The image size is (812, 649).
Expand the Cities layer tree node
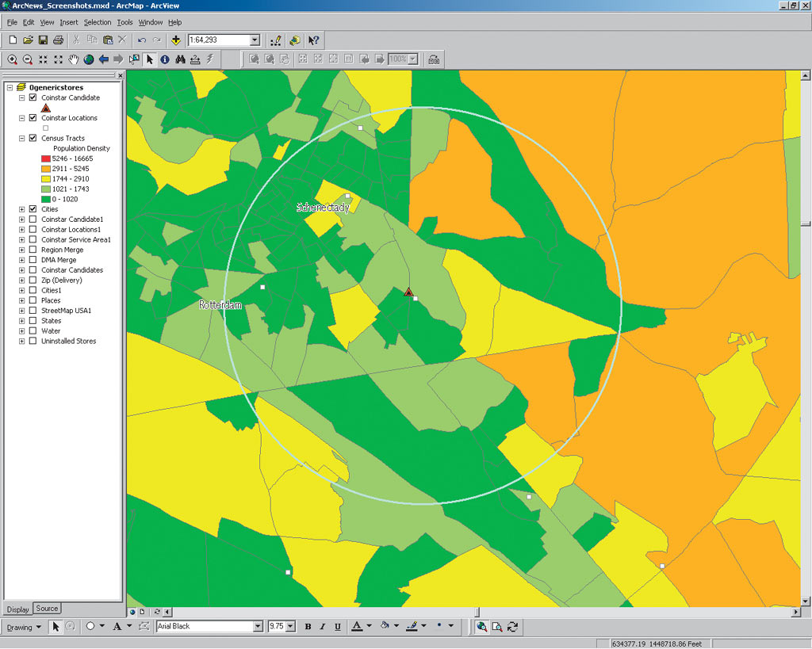(21, 209)
